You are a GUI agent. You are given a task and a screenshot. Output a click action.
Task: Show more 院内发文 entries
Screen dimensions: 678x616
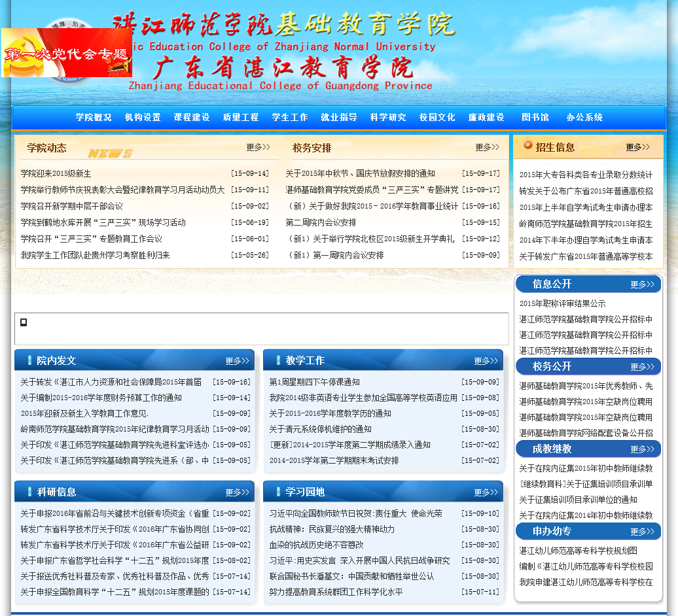click(x=238, y=361)
